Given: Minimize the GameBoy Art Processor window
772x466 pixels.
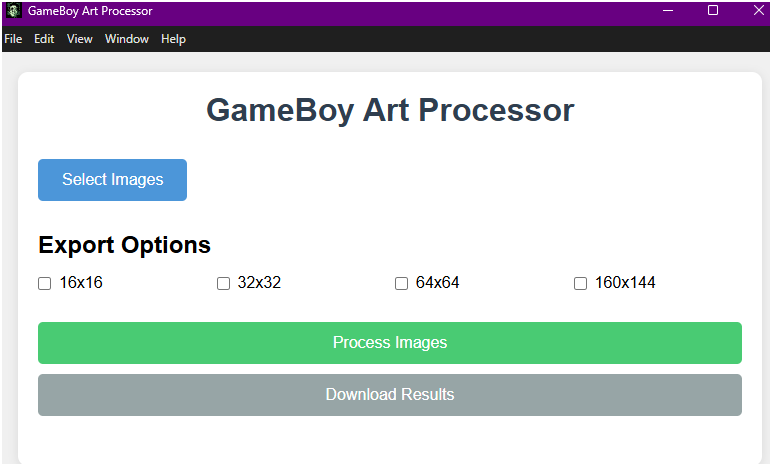Looking at the screenshot, I should [668, 10].
